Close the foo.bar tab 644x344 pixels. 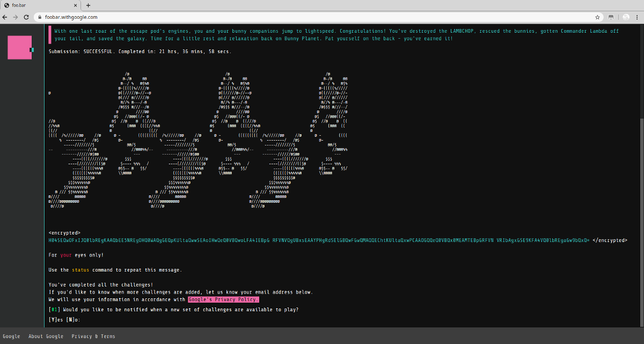pyautogui.click(x=75, y=5)
